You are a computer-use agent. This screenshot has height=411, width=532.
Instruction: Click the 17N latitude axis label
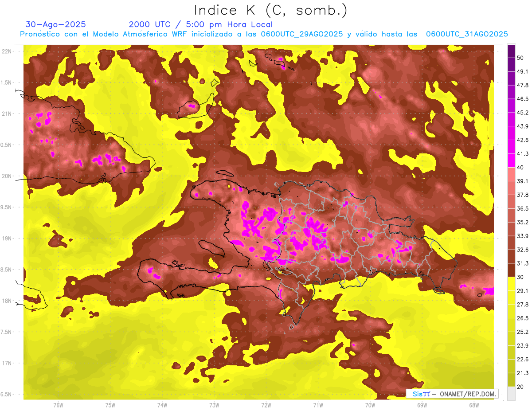pos(8,363)
